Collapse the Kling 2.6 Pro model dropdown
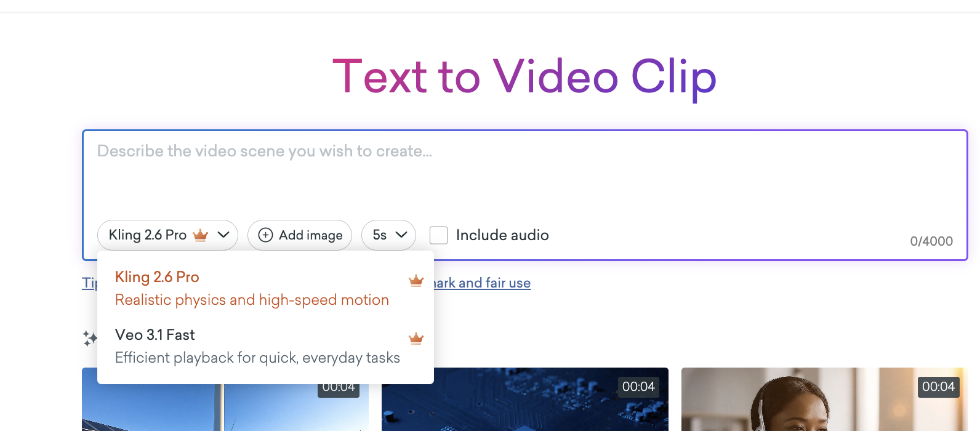Image resolution: width=980 pixels, height=431 pixels. tap(167, 235)
